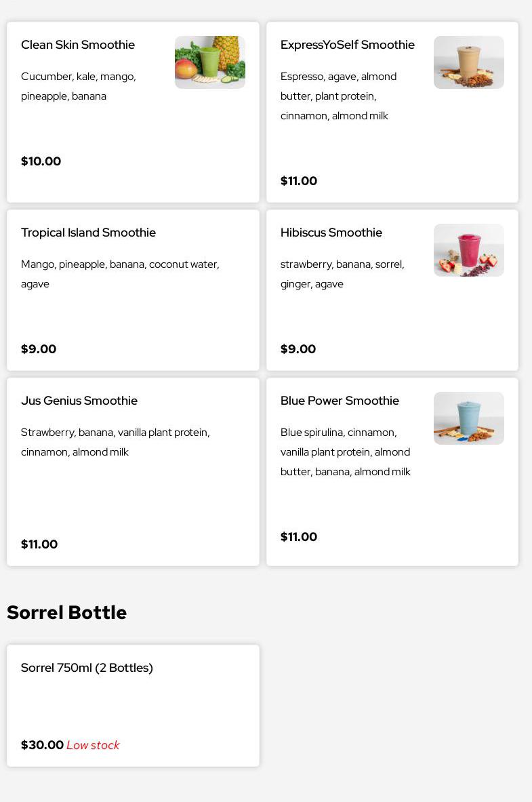The height and width of the screenshot is (802, 532).
Task: Click the Tropical Island Smoothie ingredients text
Action: 120,274
